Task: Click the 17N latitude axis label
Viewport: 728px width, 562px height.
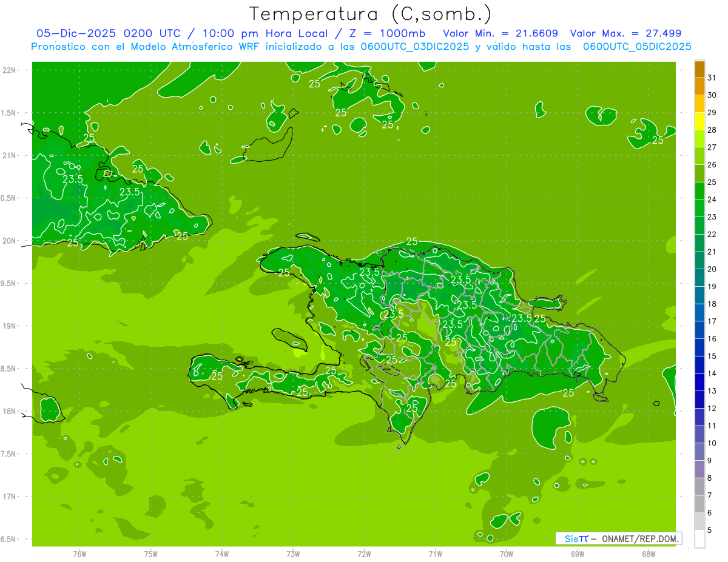Action: pos(9,497)
